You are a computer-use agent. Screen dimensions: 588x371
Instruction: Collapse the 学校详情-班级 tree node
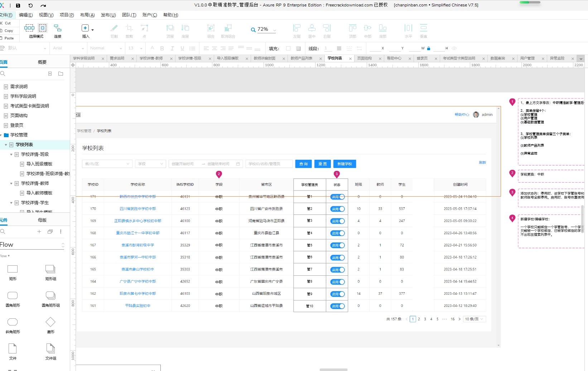point(11,154)
